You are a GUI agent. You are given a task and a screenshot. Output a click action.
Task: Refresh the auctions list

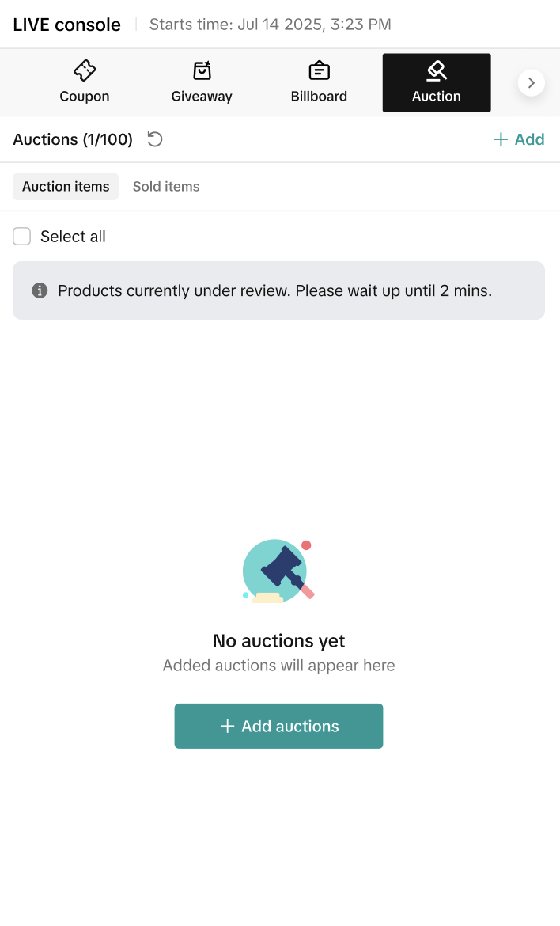155,139
